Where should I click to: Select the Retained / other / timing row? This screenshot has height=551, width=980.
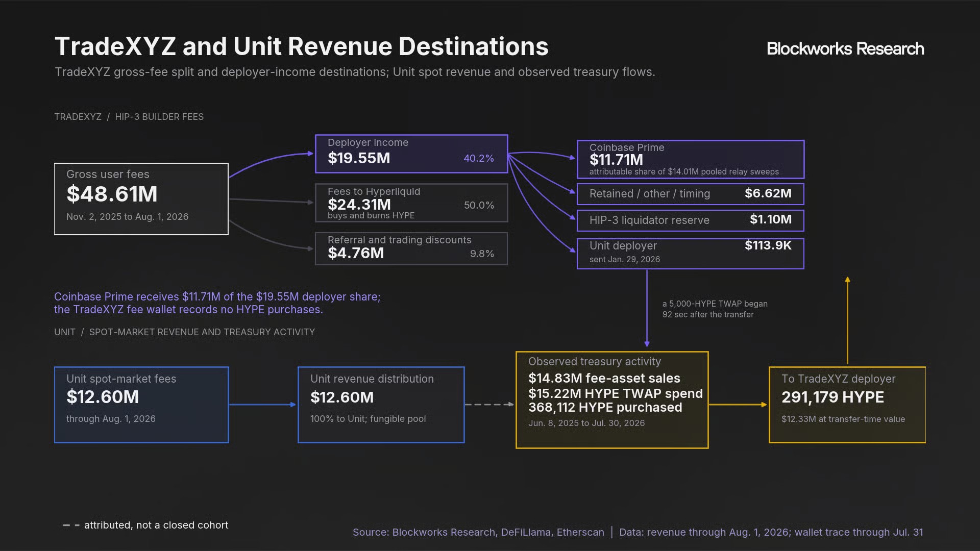(x=691, y=194)
